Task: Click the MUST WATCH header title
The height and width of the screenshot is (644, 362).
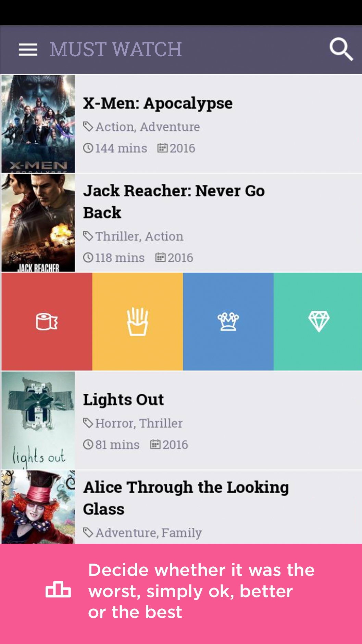Action: click(x=116, y=49)
